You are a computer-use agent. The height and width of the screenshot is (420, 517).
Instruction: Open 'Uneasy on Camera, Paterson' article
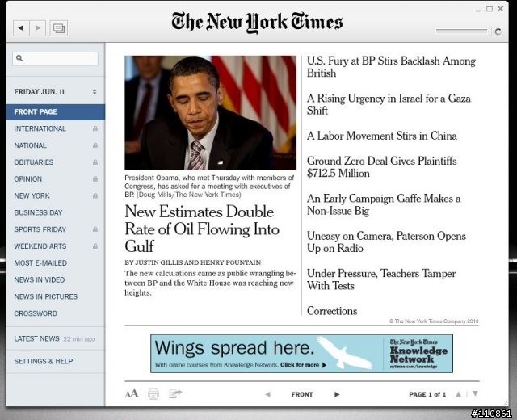pos(386,242)
